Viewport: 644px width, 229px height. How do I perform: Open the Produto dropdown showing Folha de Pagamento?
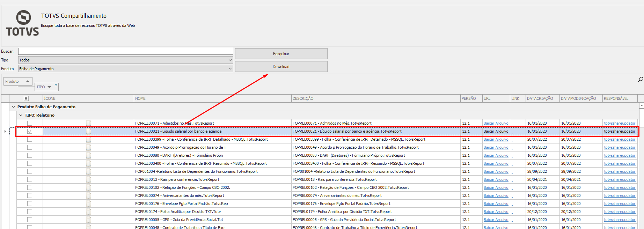[x=125, y=69]
